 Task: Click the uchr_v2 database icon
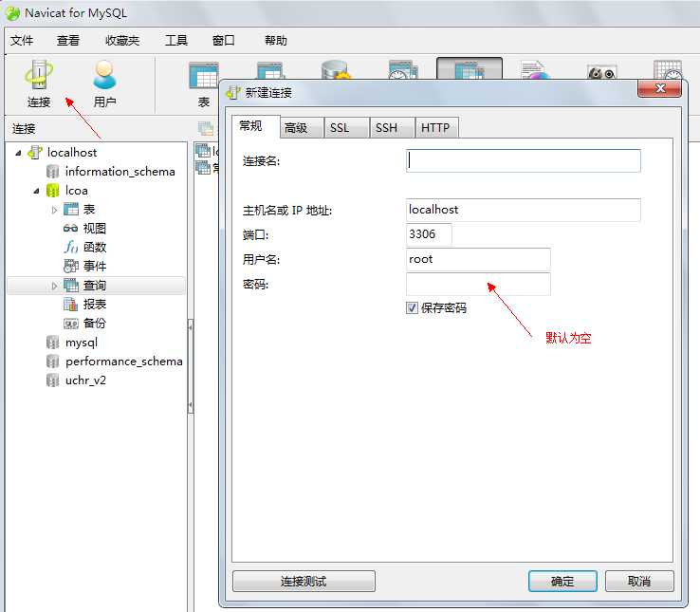pos(53,380)
